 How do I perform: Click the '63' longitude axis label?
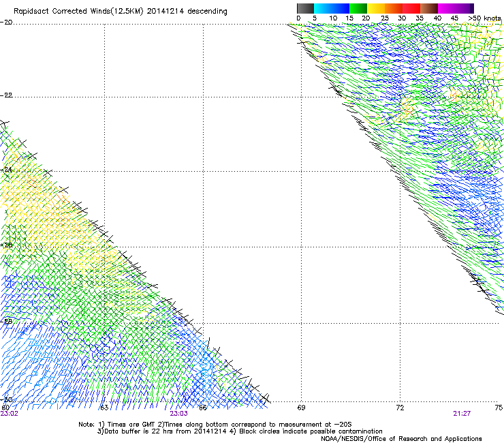[104, 408]
